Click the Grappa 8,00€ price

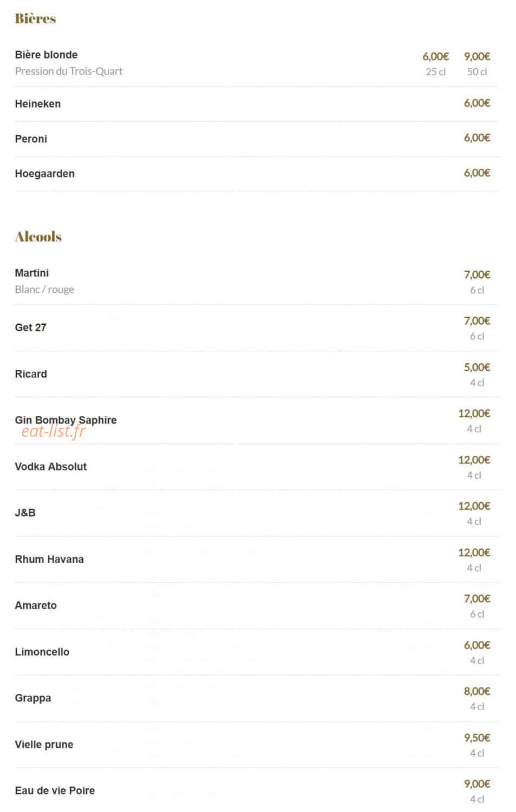pos(477,691)
